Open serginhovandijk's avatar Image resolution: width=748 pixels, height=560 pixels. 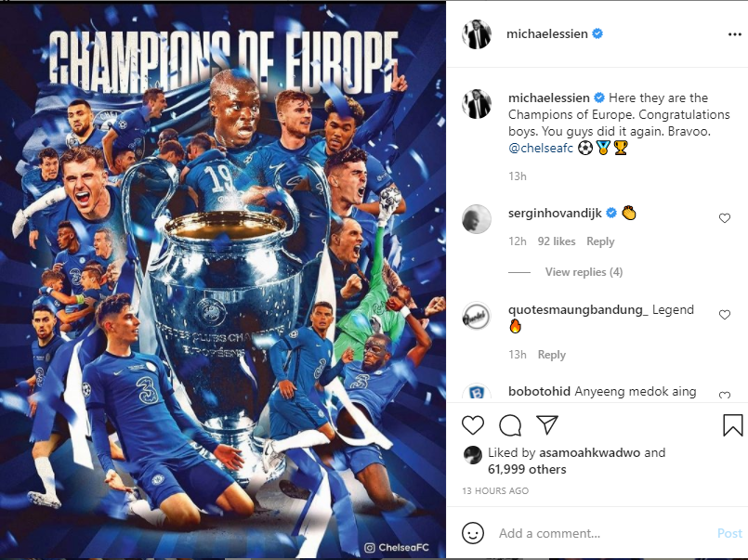pyautogui.click(x=476, y=219)
